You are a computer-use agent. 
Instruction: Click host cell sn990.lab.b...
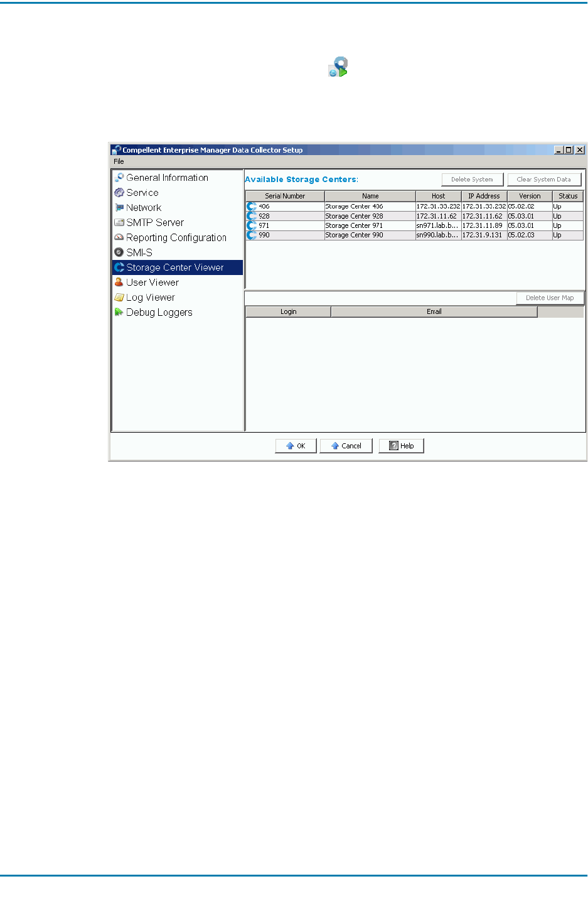click(x=438, y=235)
